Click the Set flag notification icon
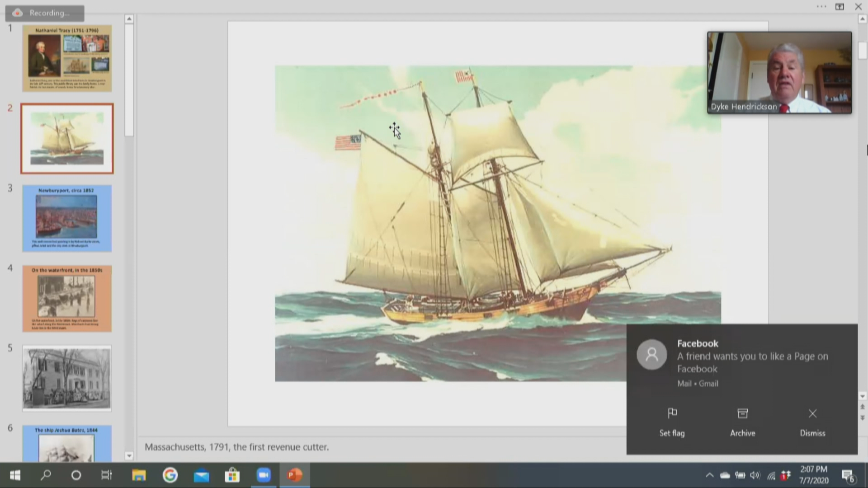This screenshot has height=488, width=868. pos(672,414)
